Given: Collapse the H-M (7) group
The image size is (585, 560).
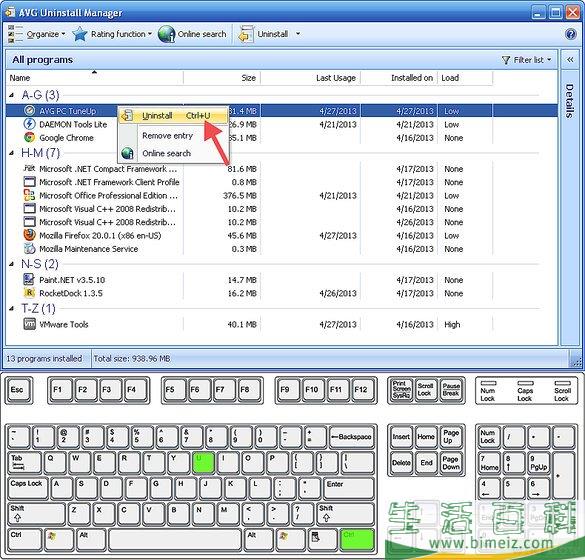Looking at the screenshot, I should click(x=12, y=153).
